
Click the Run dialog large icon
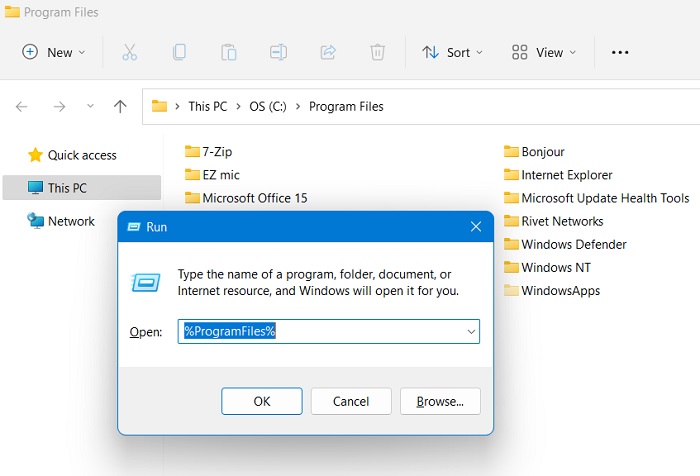coord(146,282)
